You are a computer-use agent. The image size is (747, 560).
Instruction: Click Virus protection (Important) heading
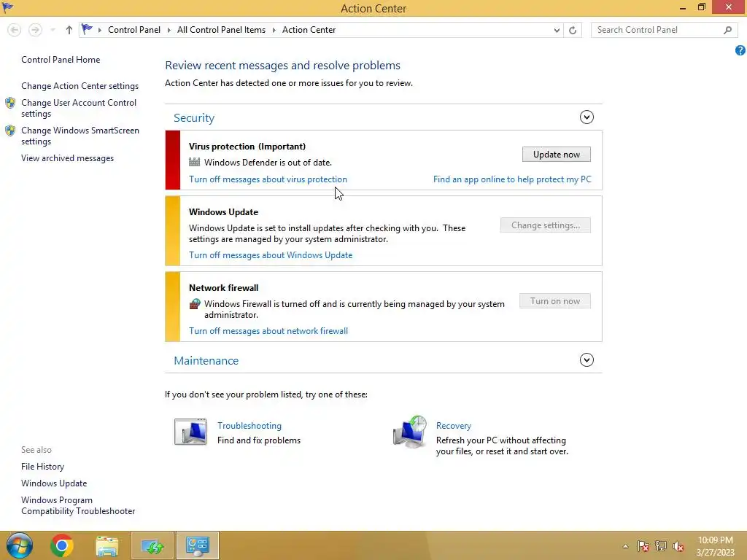247,146
